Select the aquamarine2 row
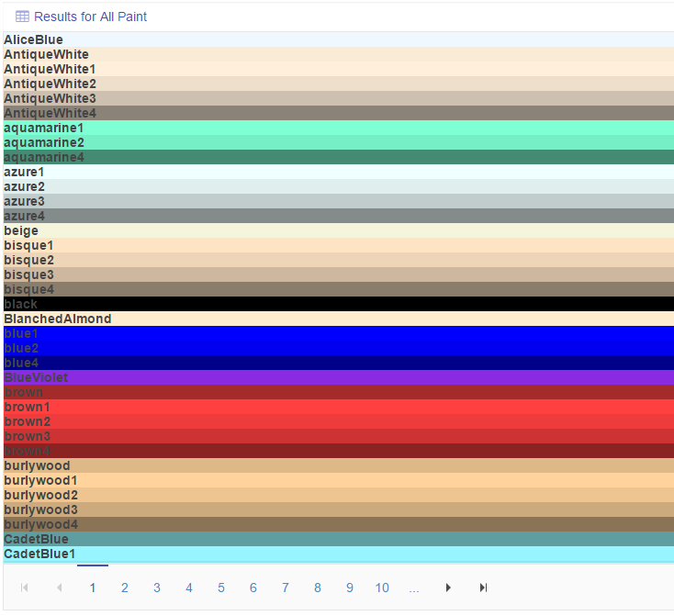The width and height of the screenshot is (674, 616). tap(339, 142)
